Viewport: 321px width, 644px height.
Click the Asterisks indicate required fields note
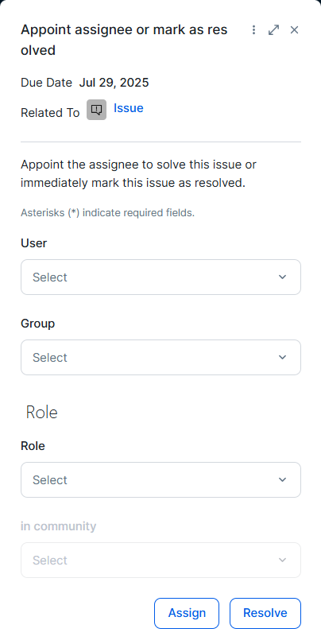pyautogui.click(x=107, y=213)
